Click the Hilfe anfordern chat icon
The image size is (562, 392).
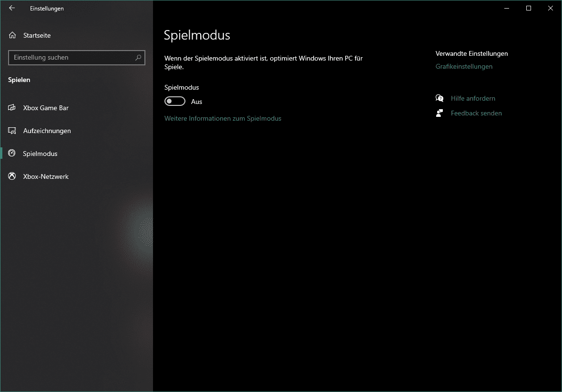click(439, 98)
